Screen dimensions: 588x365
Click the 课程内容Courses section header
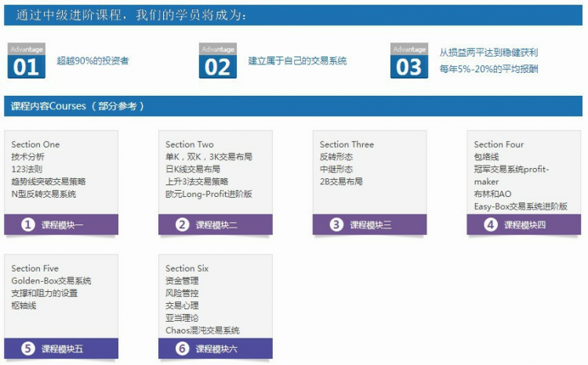click(77, 106)
